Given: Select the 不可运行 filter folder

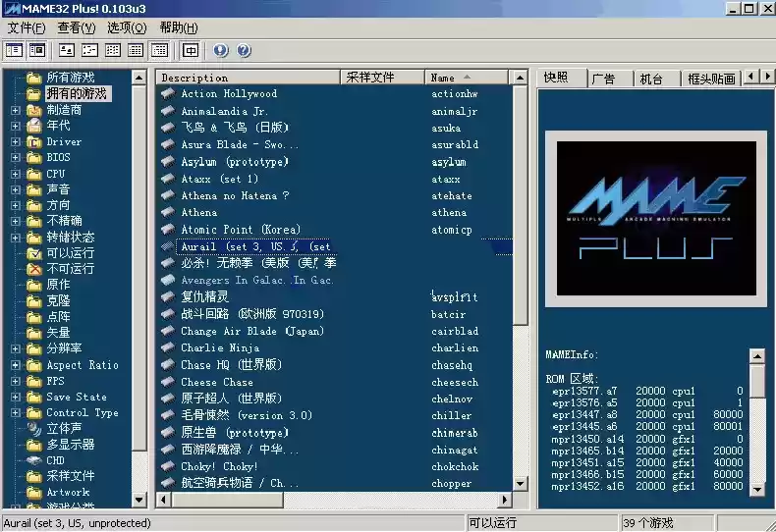Looking at the screenshot, I should (x=71, y=269).
